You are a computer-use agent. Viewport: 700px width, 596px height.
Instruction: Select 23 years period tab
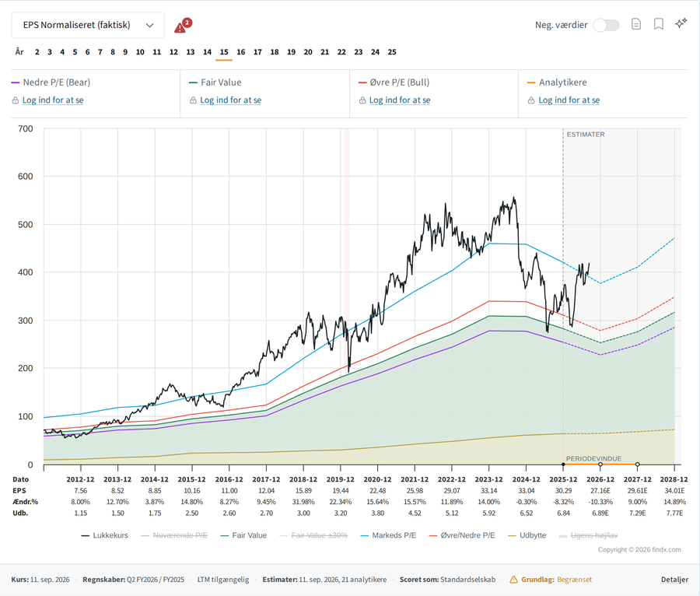click(x=359, y=52)
